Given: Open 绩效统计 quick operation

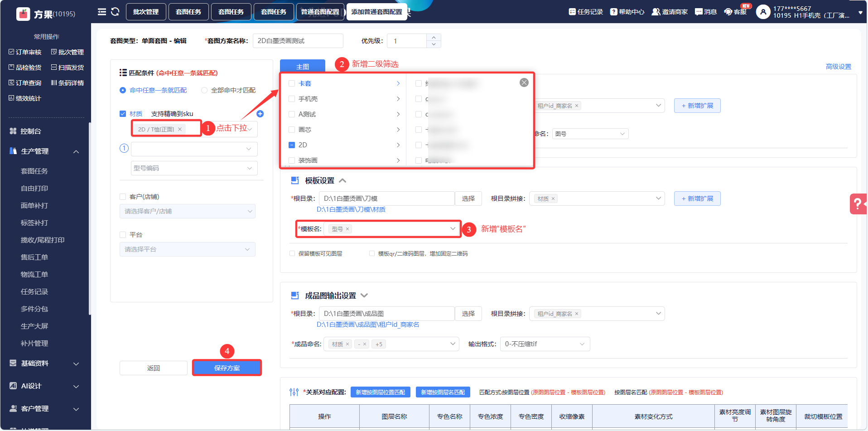Looking at the screenshot, I should tap(25, 98).
